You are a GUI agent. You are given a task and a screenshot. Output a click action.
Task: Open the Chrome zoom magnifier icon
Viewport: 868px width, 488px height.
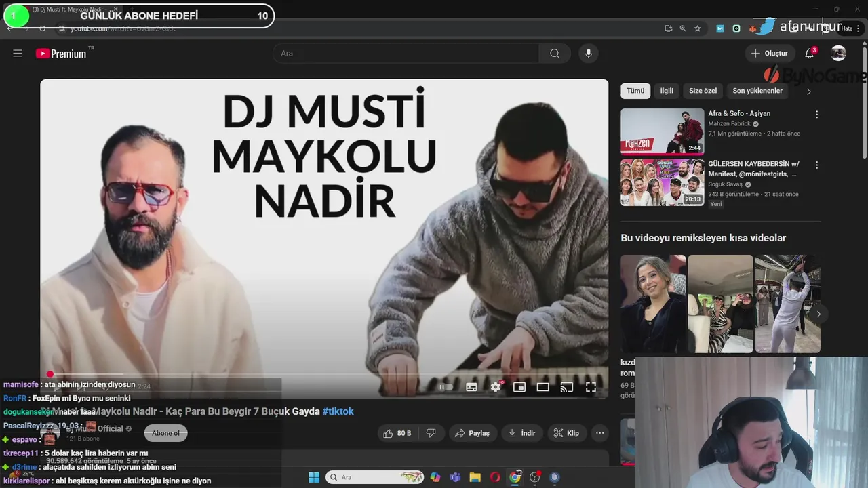683,28
